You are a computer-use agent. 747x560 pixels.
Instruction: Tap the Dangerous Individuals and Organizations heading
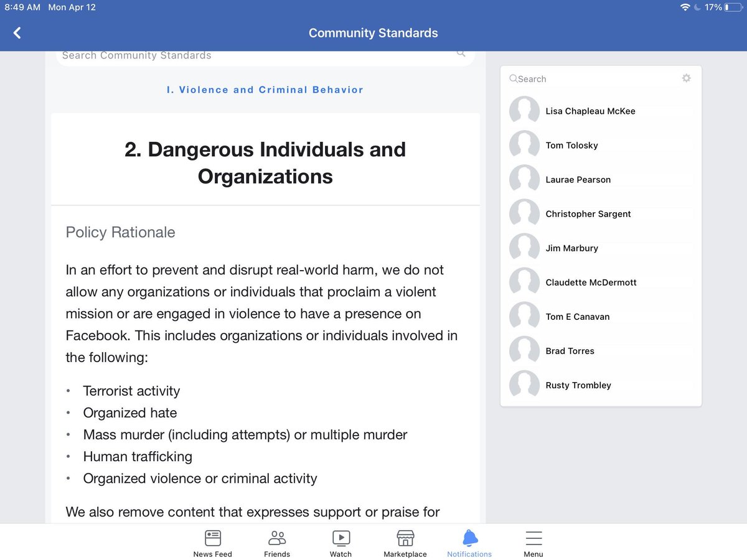(265, 163)
